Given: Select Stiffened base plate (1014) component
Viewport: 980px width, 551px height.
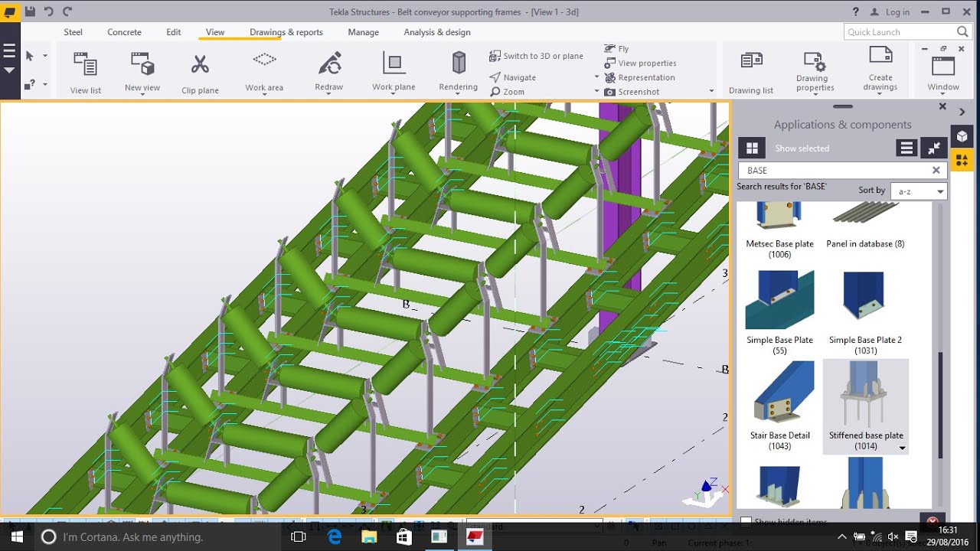Looking at the screenshot, I should tap(865, 406).
